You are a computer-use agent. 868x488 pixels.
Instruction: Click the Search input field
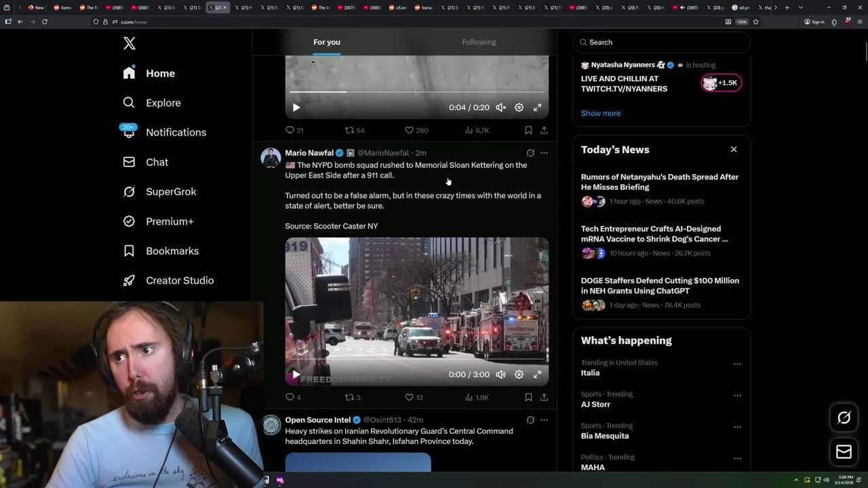(661, 42)
